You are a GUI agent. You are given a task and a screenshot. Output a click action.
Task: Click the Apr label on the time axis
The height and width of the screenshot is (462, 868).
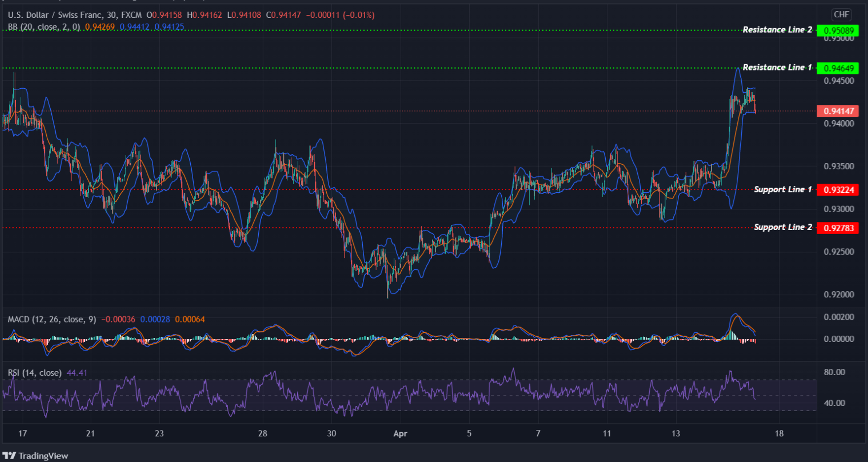[x=400, y=434]
